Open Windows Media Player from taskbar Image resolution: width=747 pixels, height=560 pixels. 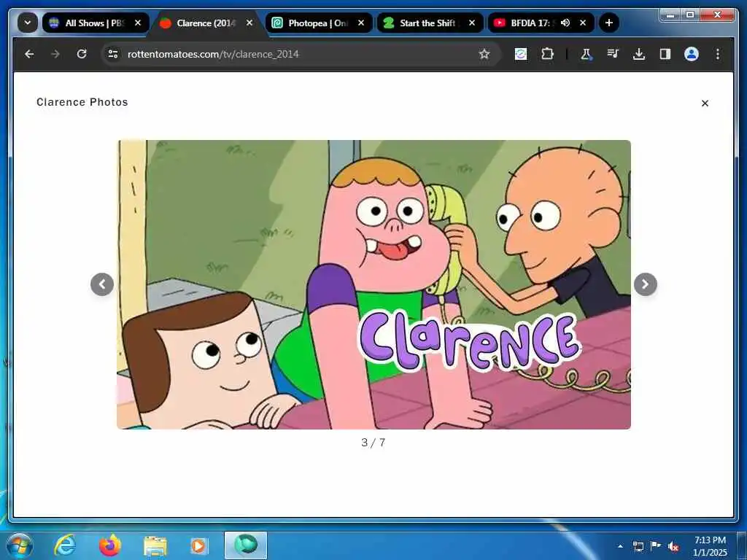tap(198, 545)
